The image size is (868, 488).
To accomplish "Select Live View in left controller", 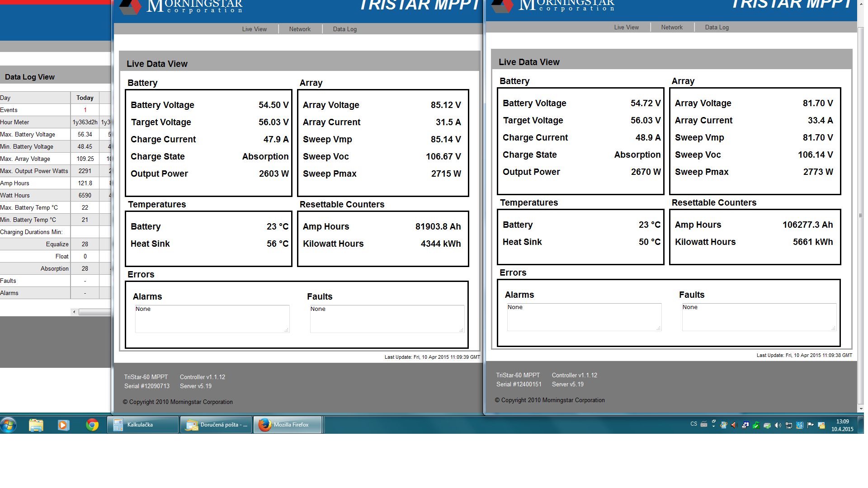I will pos(254,29).
